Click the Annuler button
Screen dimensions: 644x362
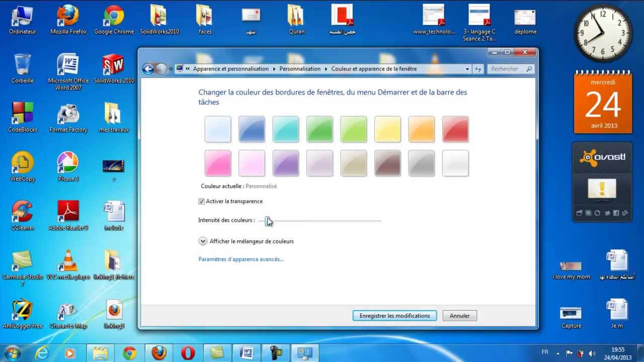coord(460,316)
